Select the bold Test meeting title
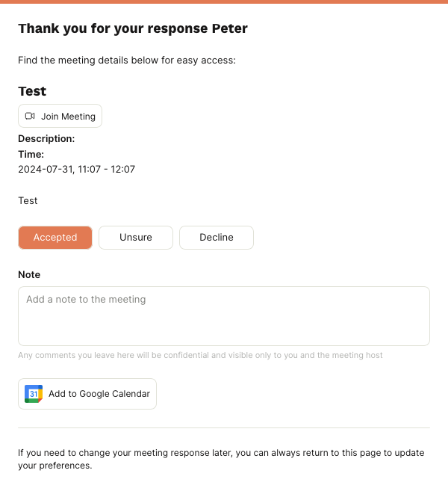The width and height of the screenshot is (448, 491). pyautogui.click(x=32, y=91)
